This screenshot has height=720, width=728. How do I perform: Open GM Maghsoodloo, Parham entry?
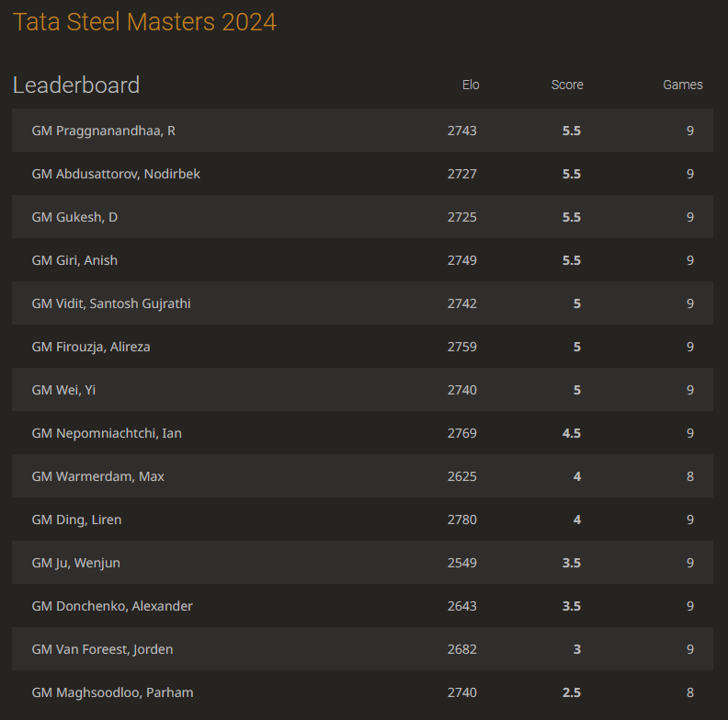112,692
